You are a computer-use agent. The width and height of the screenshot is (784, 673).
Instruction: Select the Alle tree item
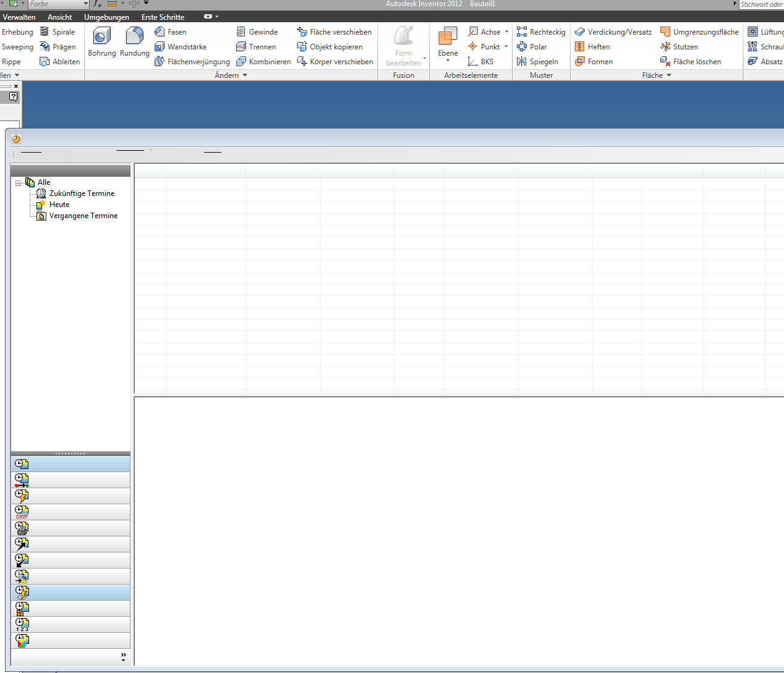44,182
